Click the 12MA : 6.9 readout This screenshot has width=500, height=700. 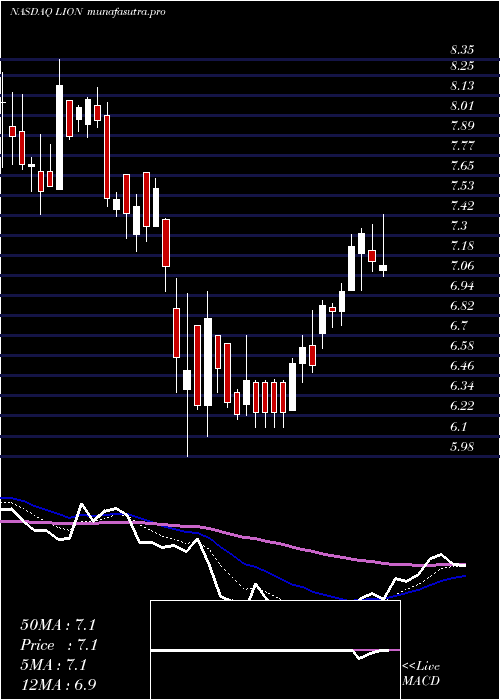pyautogui.click(x=59, y=684)
